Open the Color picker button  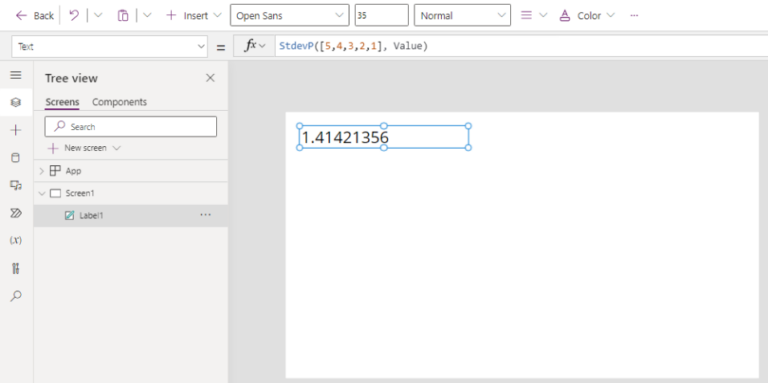(x=580, y=16)
